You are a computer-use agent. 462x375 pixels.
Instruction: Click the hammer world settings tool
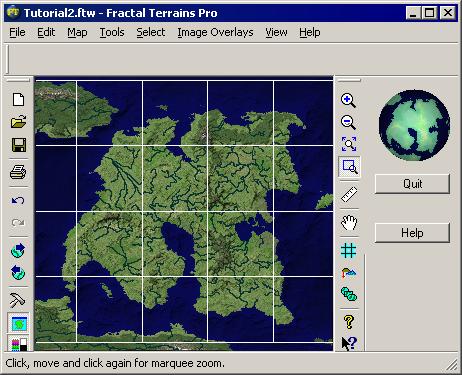click(x=17, y=300)
